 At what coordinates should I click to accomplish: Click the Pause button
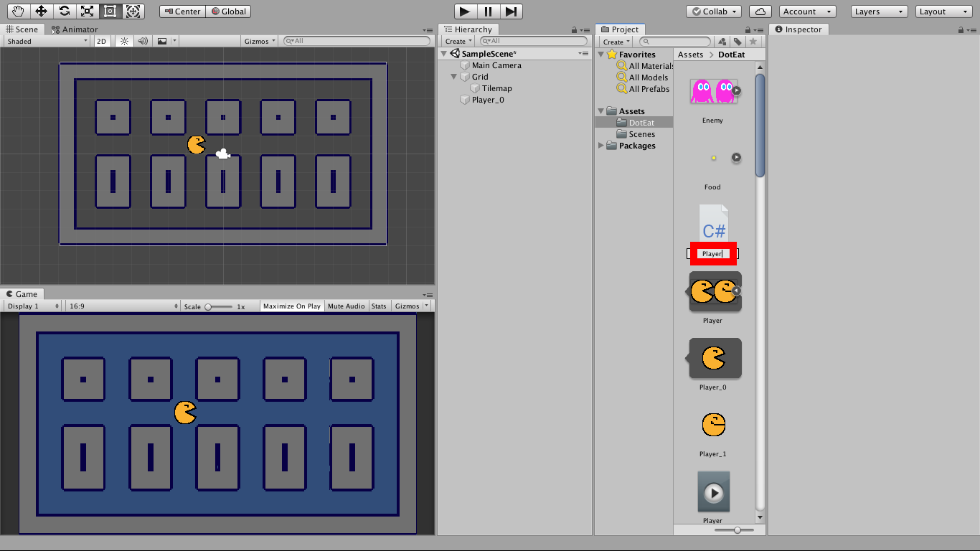pos(488,11)
